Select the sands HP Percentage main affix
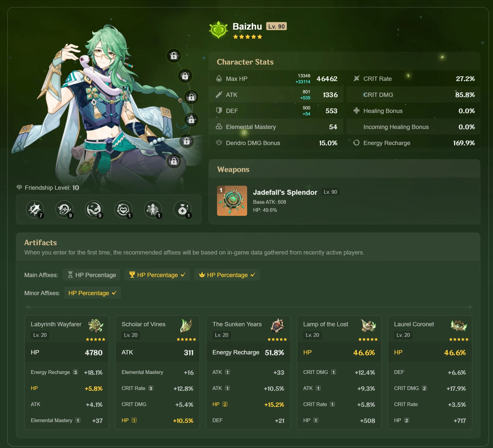 pos(91,275)
